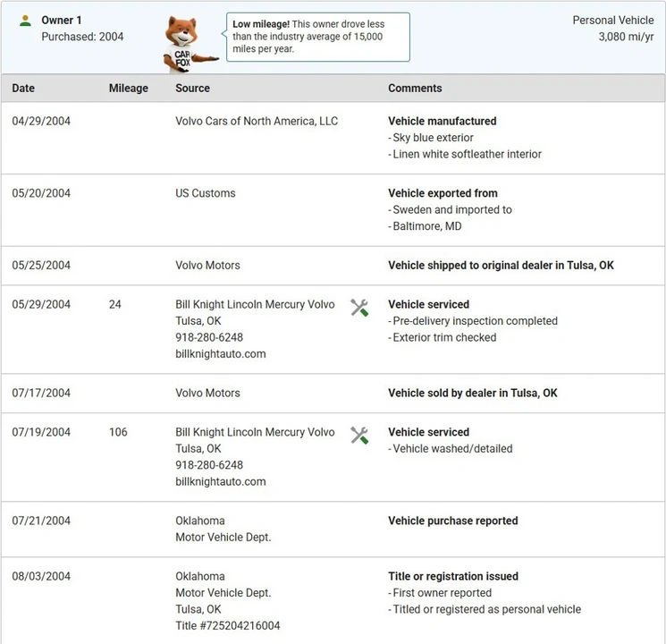Click the date 05/20/2004
Viewport: 666px width, 644px height.
click(x=41, y=193)
